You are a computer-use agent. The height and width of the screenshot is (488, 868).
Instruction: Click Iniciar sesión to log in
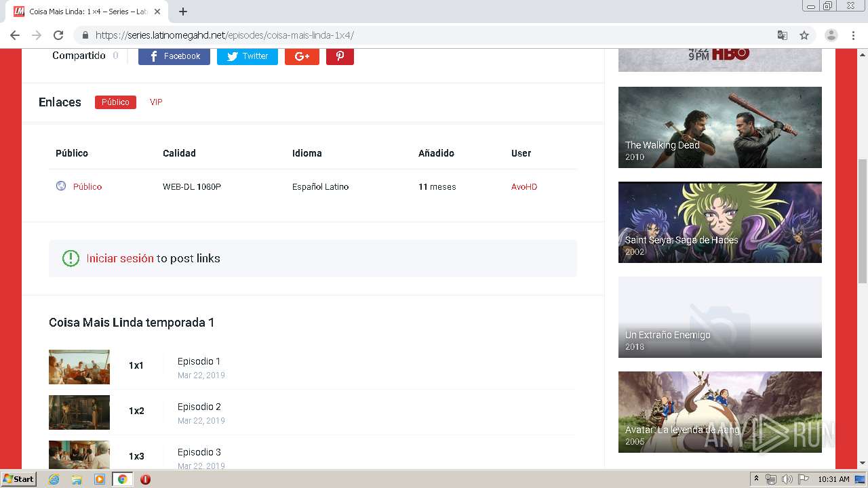(120, 258)
